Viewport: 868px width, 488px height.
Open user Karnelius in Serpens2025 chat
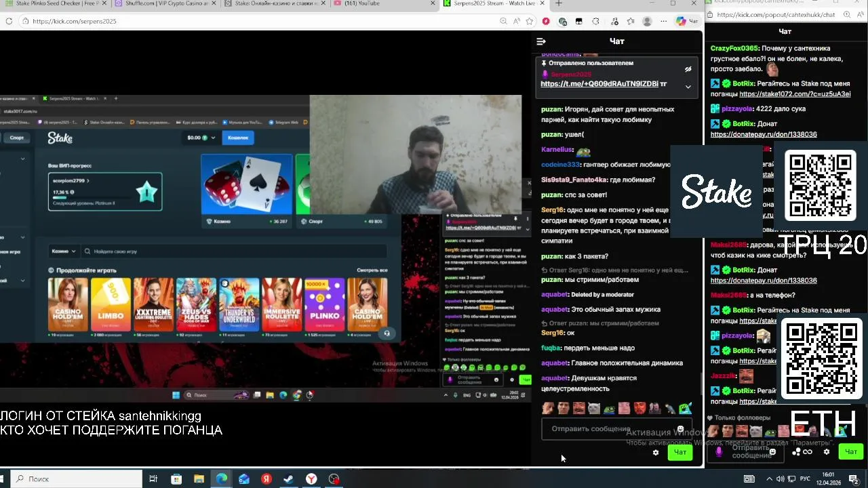pyautogui.click(x=556, y=149)
